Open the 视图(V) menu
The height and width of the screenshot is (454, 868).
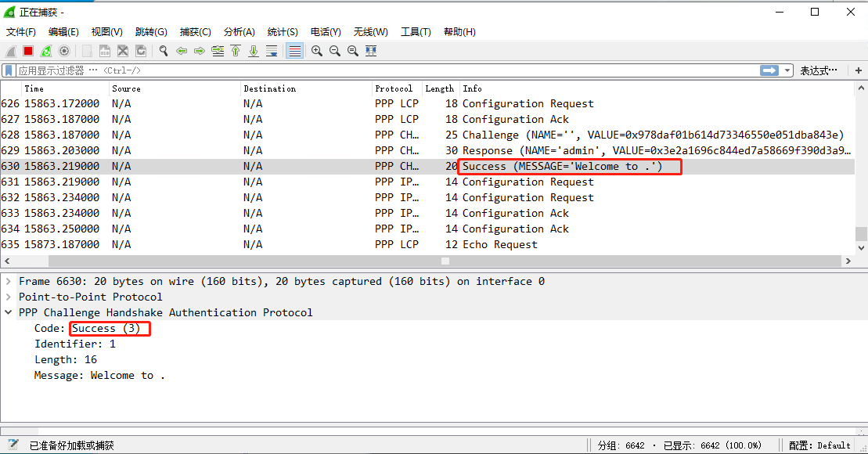pos(107,32)
